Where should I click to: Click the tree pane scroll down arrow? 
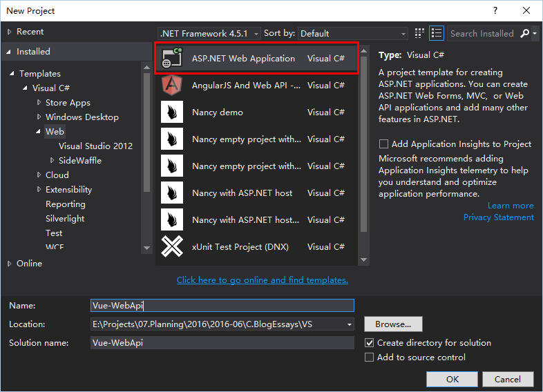pyautogui.click(x=146, y=248)
